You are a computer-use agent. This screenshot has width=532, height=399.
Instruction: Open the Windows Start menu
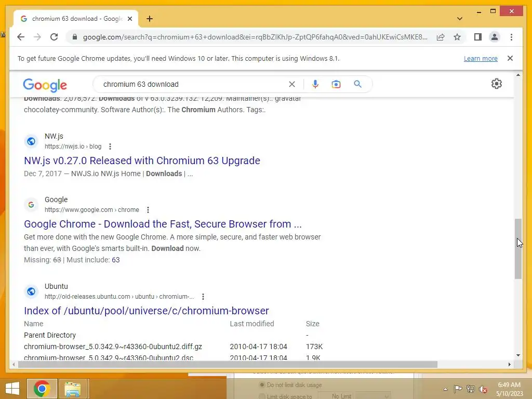point(12,389)
